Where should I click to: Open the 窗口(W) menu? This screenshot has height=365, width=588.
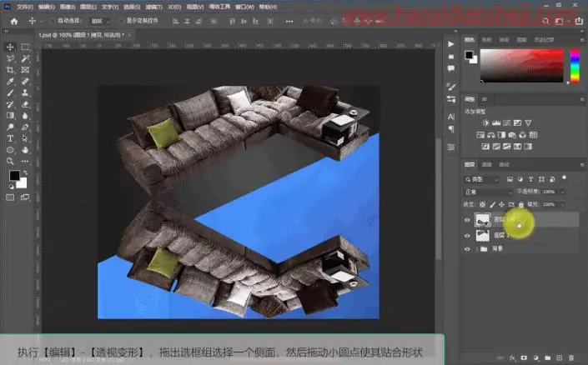tap(244, 7)
